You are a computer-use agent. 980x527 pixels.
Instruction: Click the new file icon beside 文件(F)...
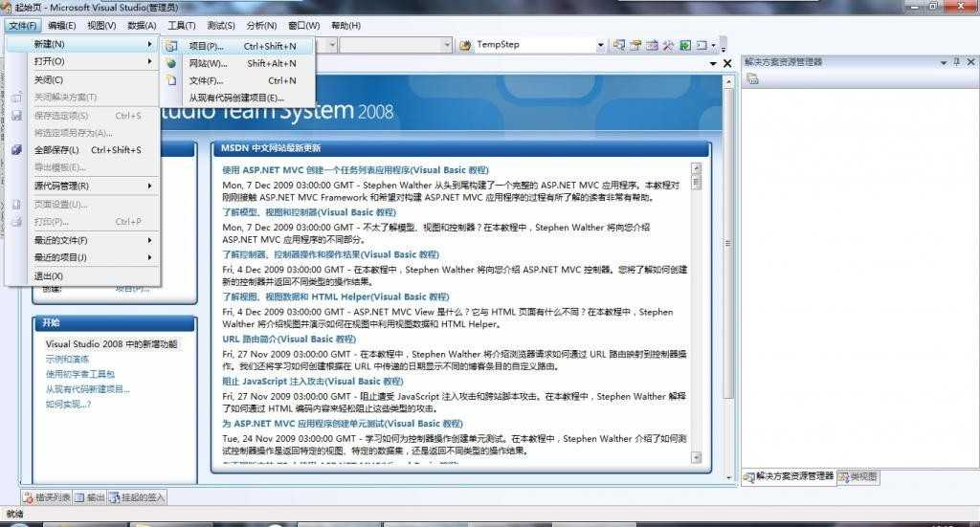171,80
